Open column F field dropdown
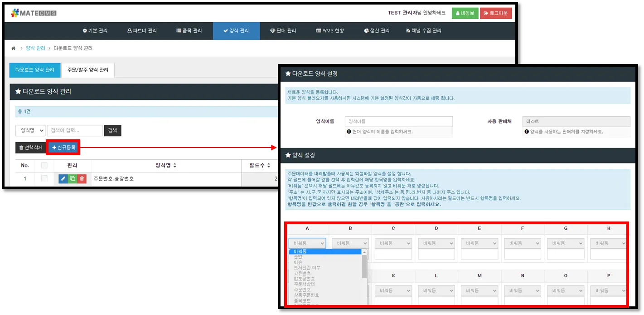Viewport: 644px width, 315px height. 522,243
